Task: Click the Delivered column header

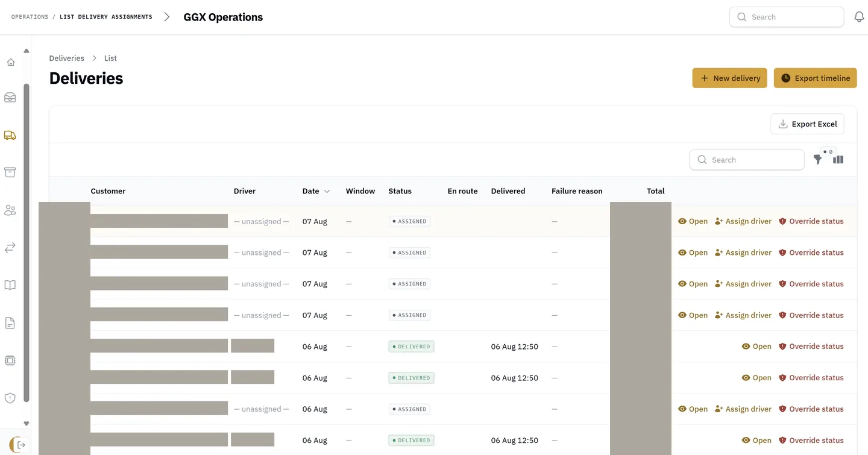Action: (508, 191)
